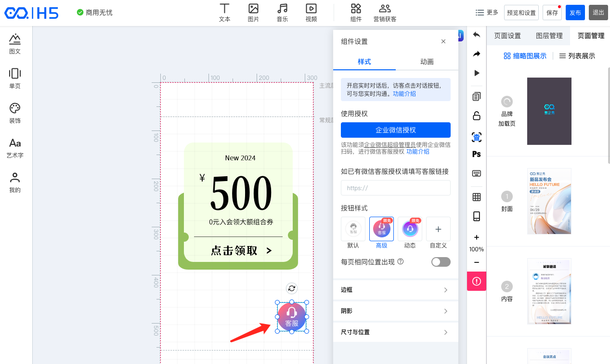Select the 内容 page thumbnail
This screenshot has width=610, height=364.
point(549,291)
